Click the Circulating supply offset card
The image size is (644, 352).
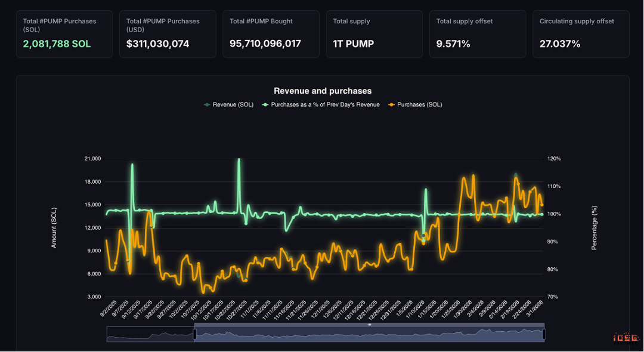pyautogui.click(x=581, y=34)
